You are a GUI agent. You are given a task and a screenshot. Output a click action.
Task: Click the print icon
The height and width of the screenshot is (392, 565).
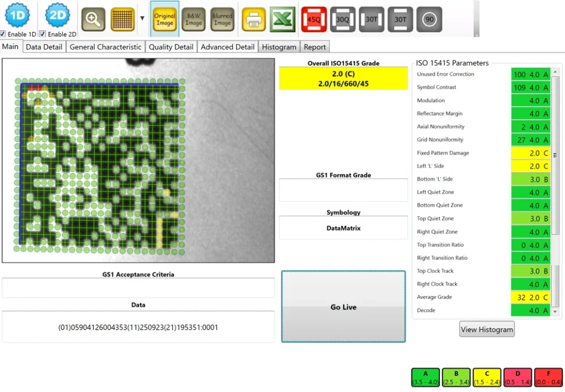pos(253,19)
